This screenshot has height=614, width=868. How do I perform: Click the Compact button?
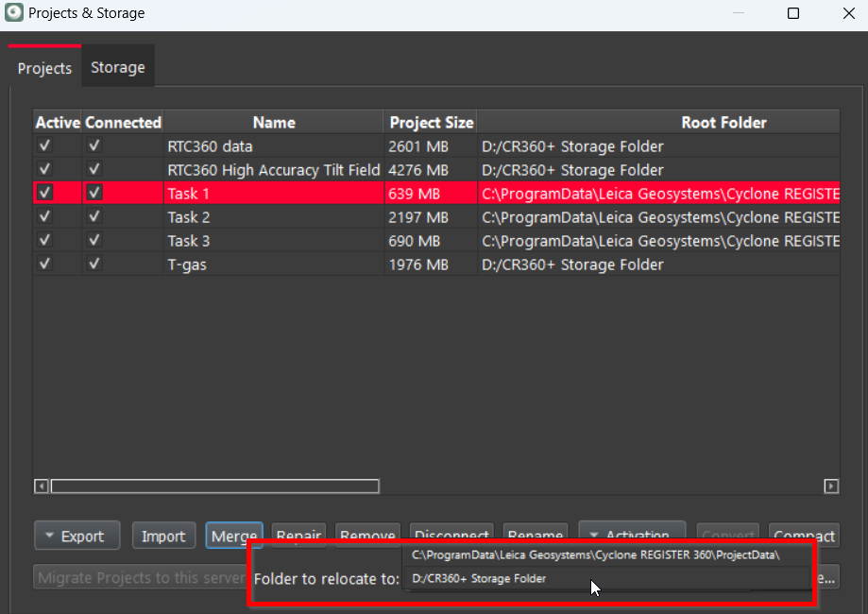(804, 535)
